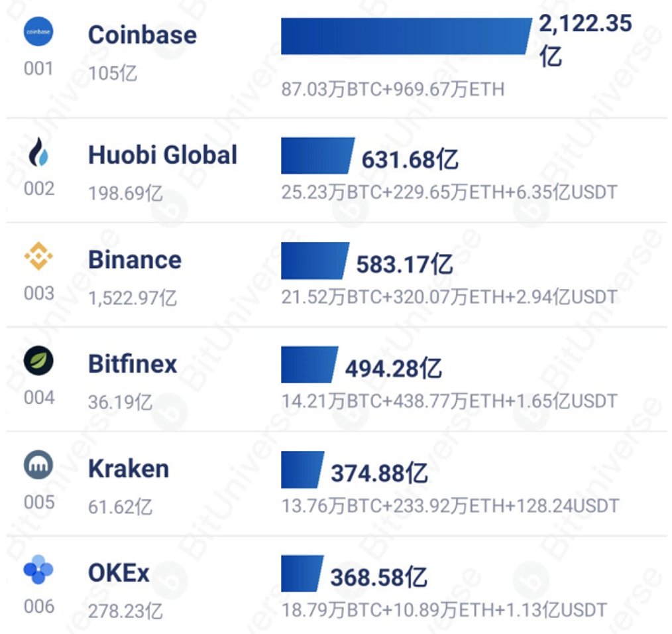
Task: Open the Kraken exchange name
Action: click(129, 469)
